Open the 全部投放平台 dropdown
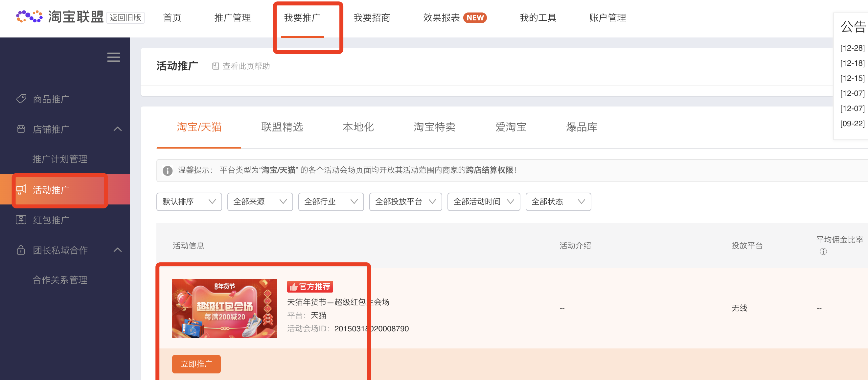 click(x=405, y=202)
